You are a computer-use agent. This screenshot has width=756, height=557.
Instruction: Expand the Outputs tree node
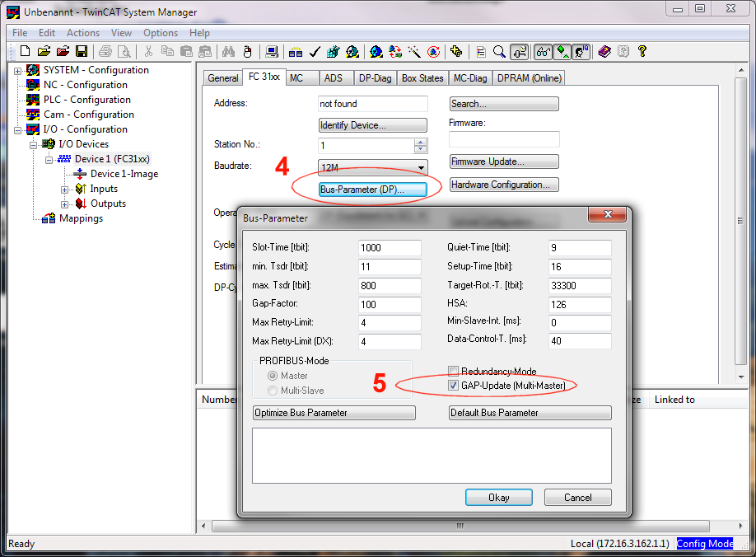click(x=64, y=204)
